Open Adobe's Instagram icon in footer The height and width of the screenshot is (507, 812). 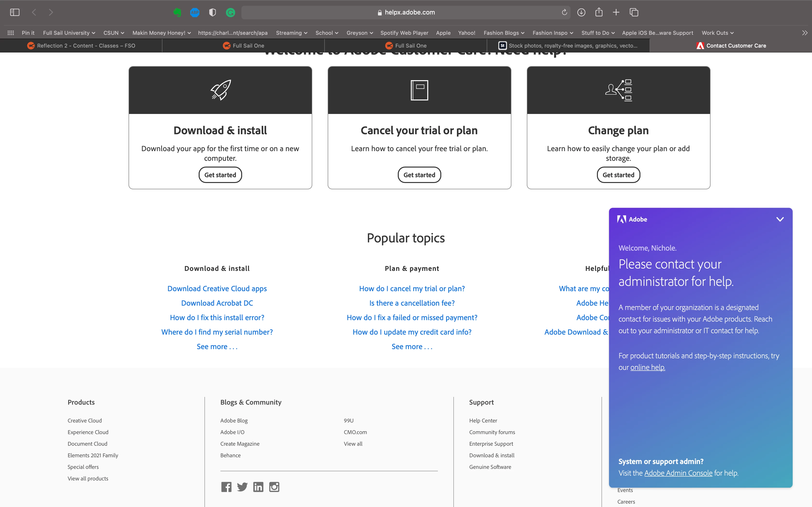click(x=274, y=487)
